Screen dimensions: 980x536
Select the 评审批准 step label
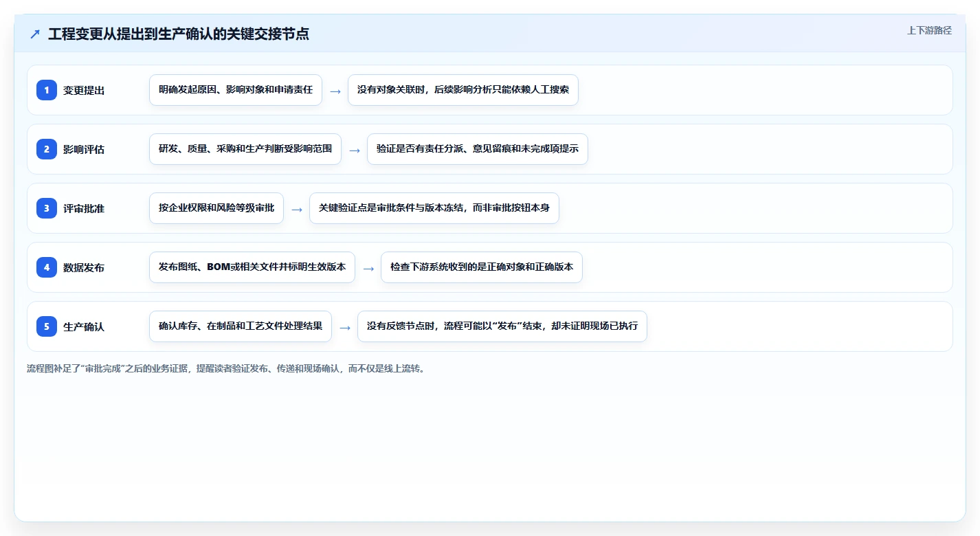(x=84, y=208)
